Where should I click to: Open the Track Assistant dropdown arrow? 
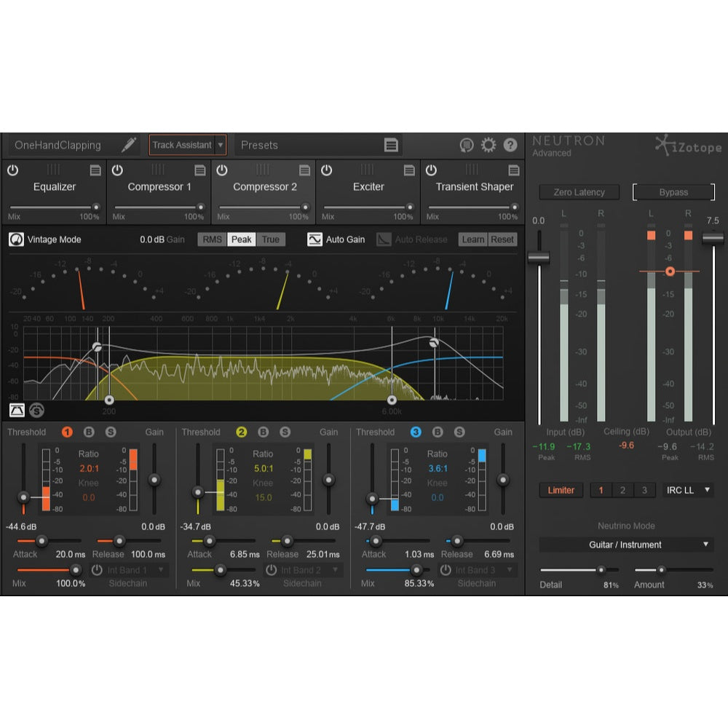click(x=221, y=145)
